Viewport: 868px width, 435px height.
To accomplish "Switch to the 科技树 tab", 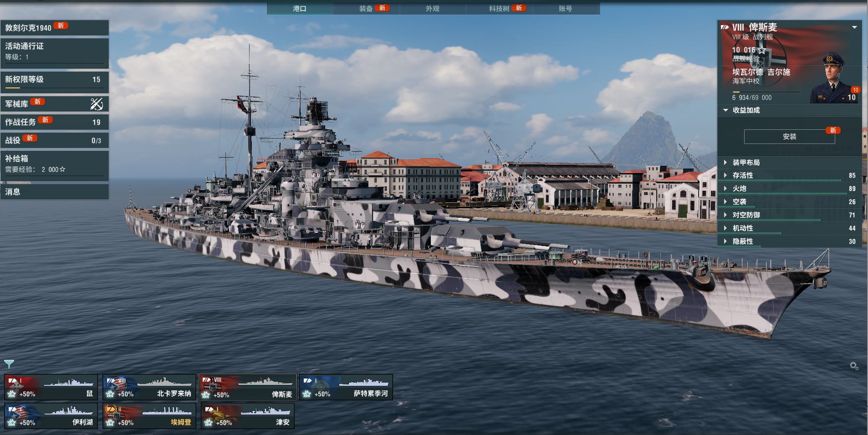I will [499, 9].
